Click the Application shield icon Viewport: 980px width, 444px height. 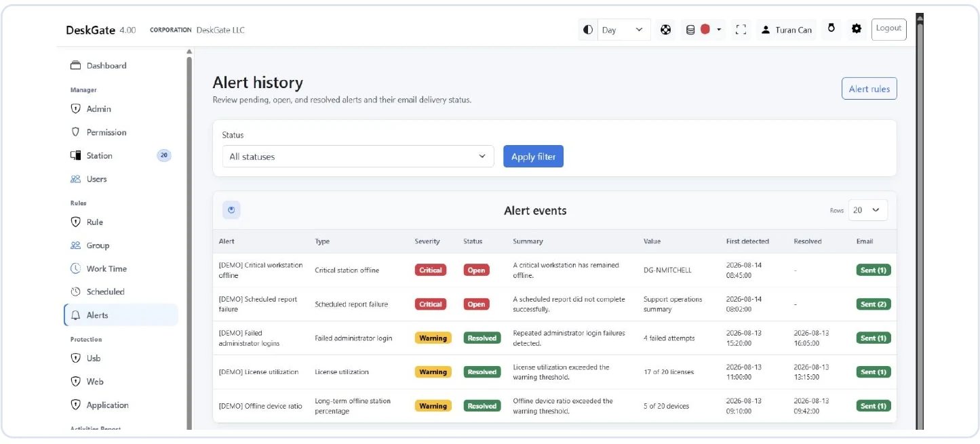pyautogui.click(x=76, y=405)
